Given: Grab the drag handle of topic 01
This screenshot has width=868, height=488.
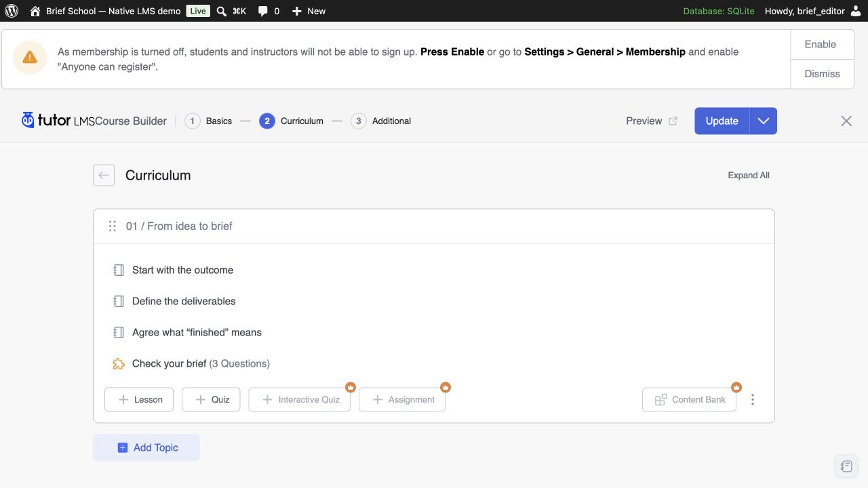Looking at the screenshot, I should coord(113,226).
